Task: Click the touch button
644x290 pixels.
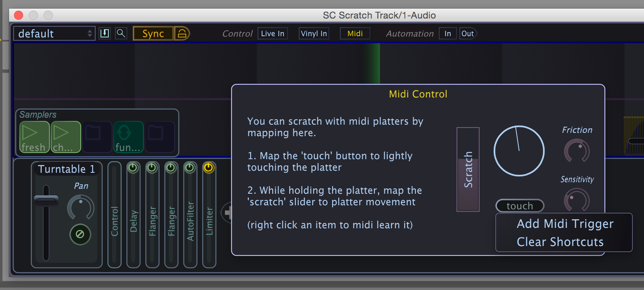Action: [x=520, y=206]
